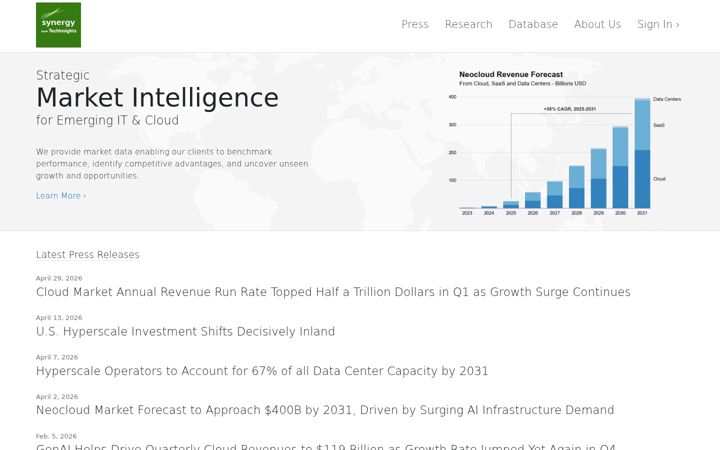This screenshot has width=720, height=450.
Task: Click the 2031 bar in the chart
Action: [x=642, y=153]
